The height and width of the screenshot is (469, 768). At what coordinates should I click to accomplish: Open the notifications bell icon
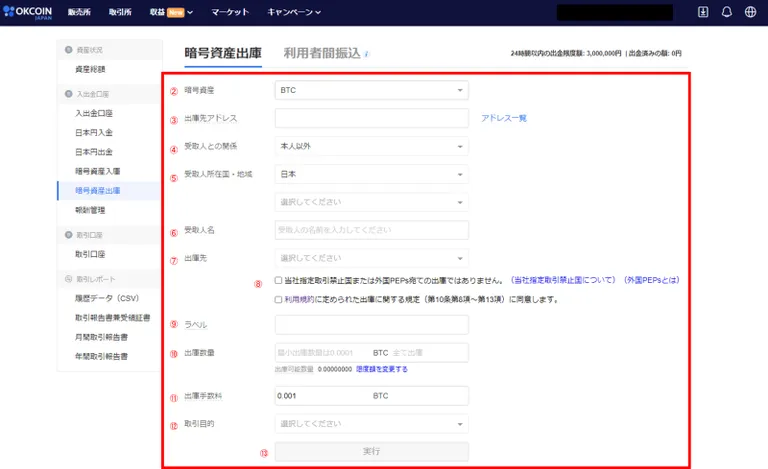tap(727, 12)
